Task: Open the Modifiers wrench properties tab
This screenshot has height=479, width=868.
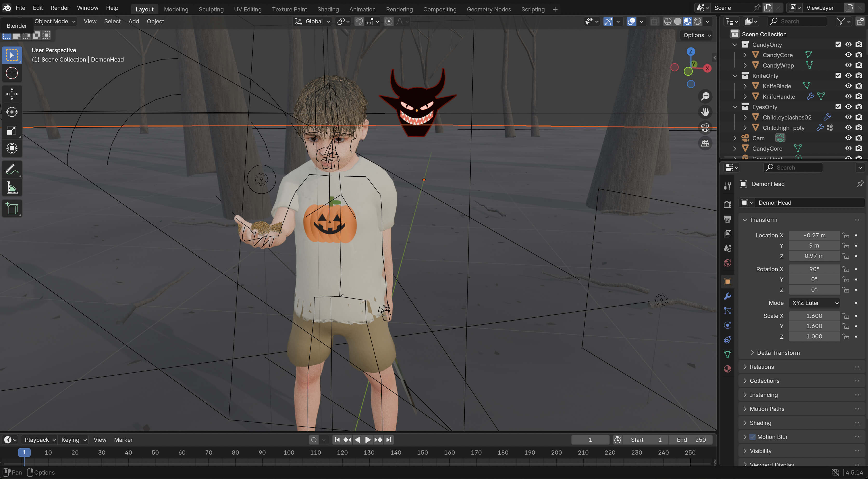Action: coord(728,296)
